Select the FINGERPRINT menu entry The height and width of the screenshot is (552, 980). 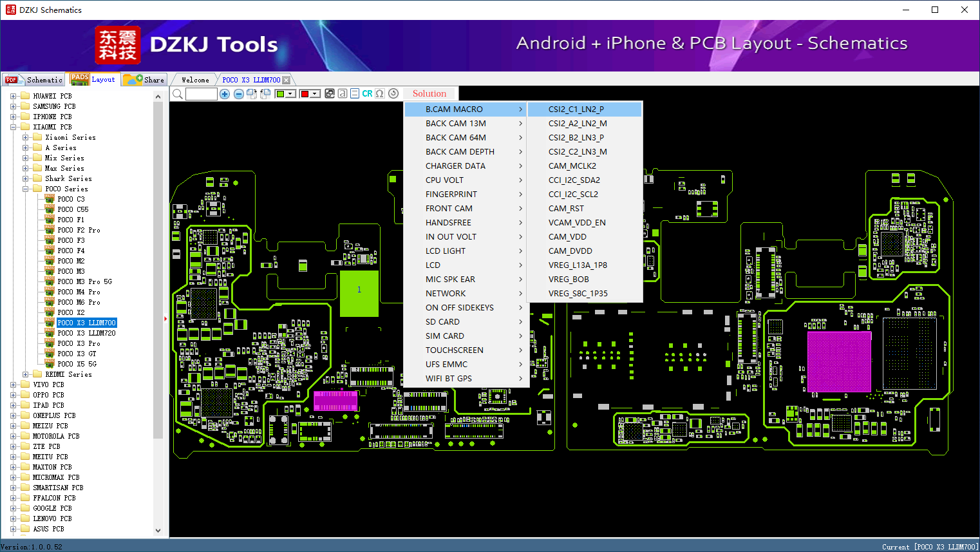point(466,195)
